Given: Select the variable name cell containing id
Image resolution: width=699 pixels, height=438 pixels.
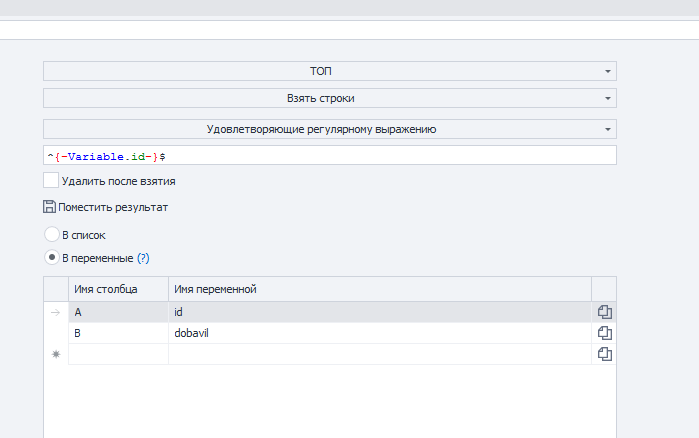Looking at the screenshot, I should (x=379, y=312).
